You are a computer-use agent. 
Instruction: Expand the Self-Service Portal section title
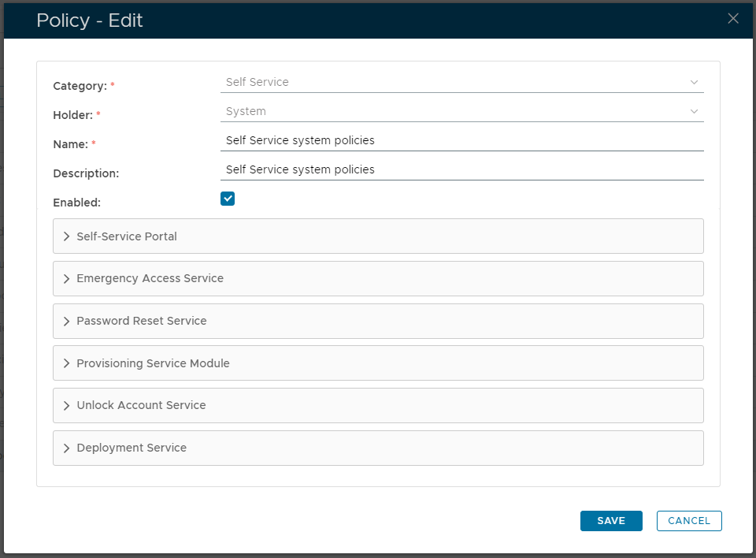pos(127,236)
